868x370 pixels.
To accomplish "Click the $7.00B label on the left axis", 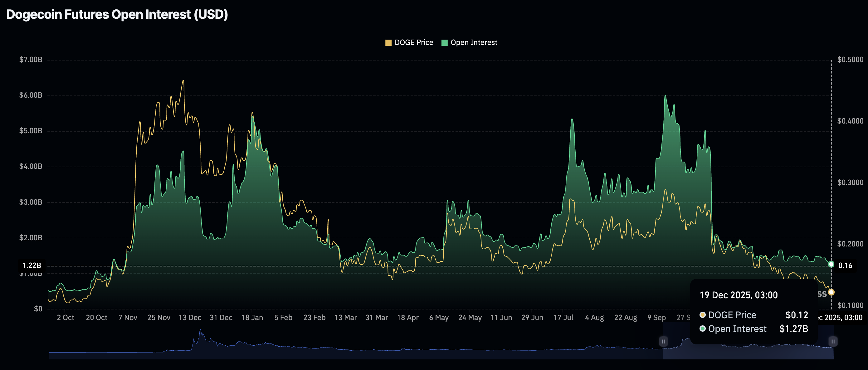I will 30,59.
